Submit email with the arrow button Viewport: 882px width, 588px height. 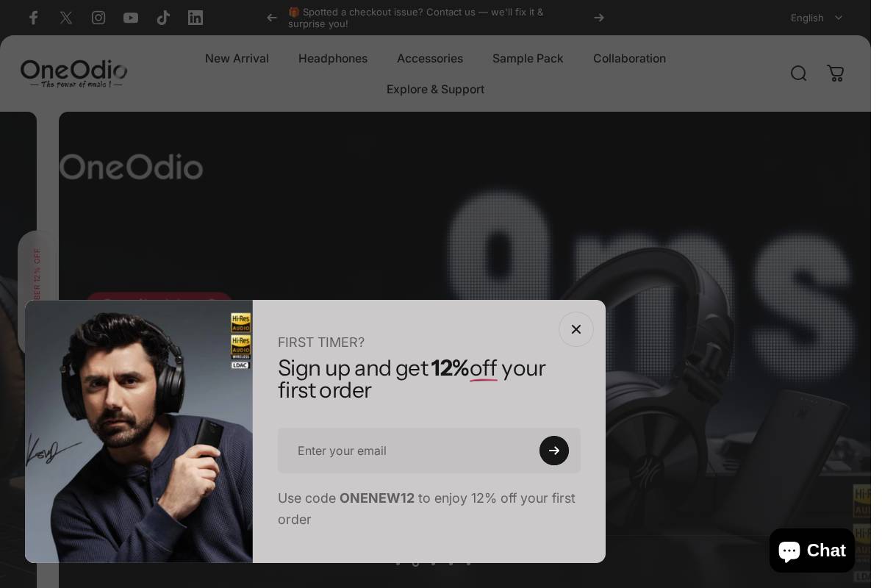coord(554,451)
